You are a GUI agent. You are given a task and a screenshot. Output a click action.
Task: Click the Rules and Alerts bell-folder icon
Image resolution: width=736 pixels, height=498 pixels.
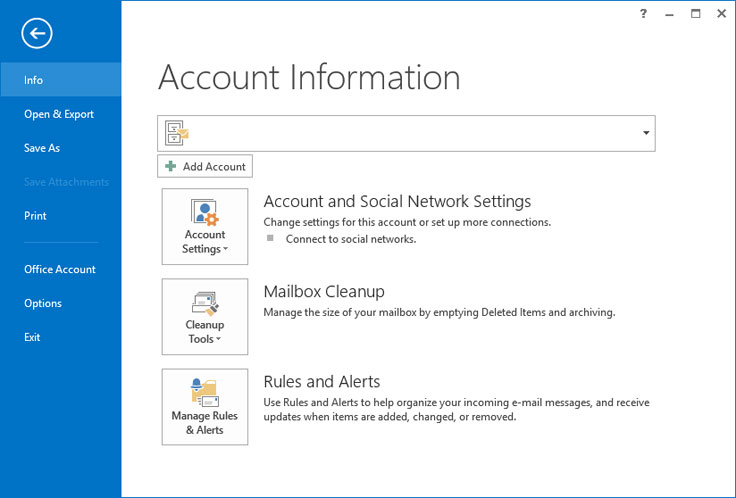pos(205,392)
